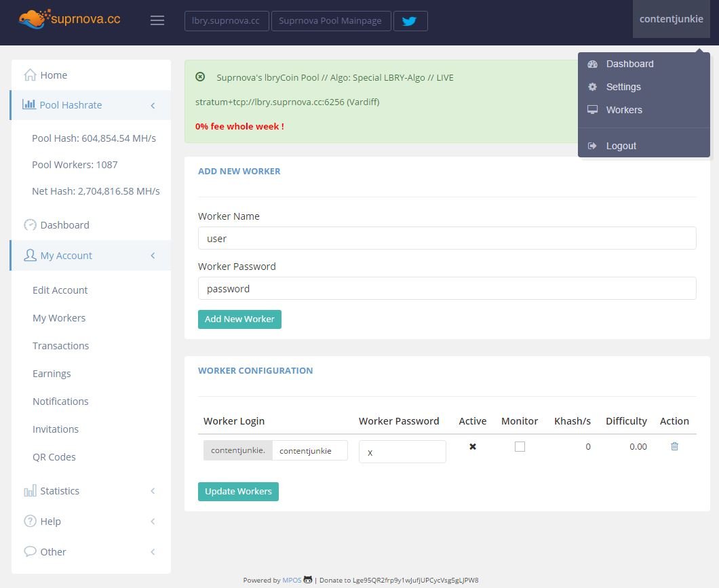Open Edit Account in sidebar
The height and width of the screenshot is (588, 719).
(60, 290)
